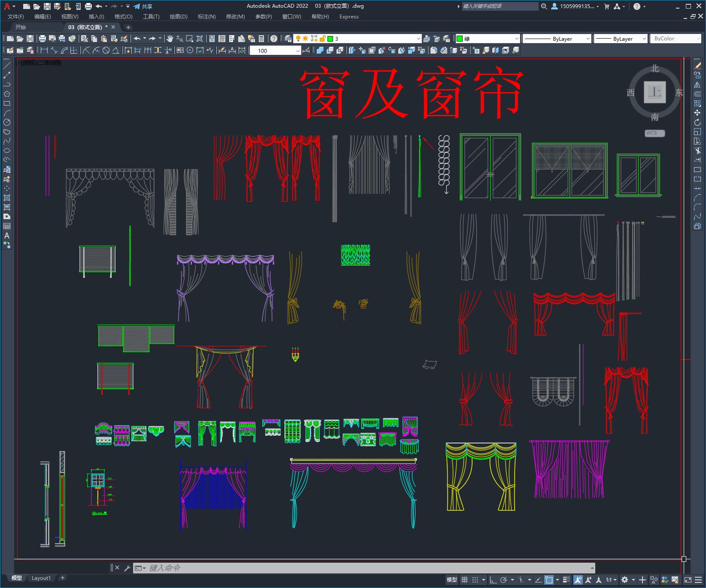
Task: Click the Help question mark in toolbar
Action: coord(274,39)
